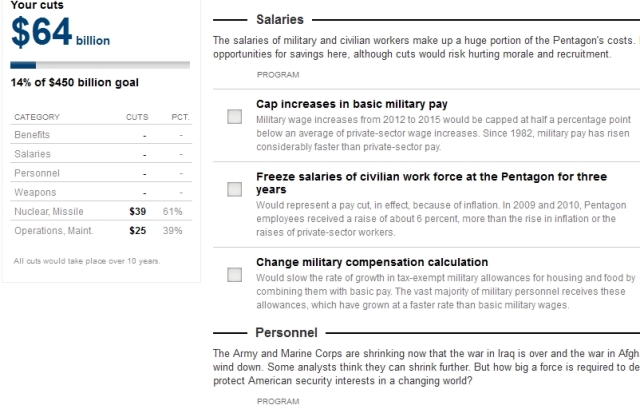Open the 'Nuclear, Missile' category

click(x=49, y=211)
